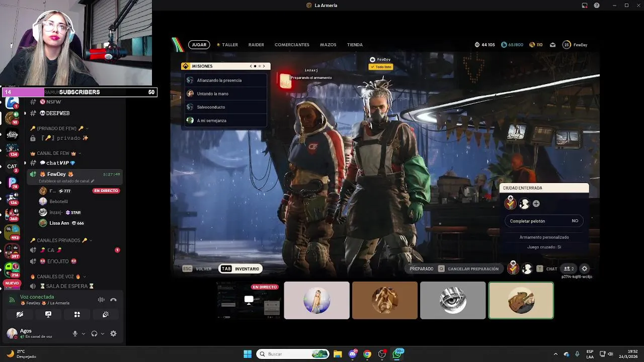Select Armamento personalizado option
The image size is (644, 362).
coord(544,237)
